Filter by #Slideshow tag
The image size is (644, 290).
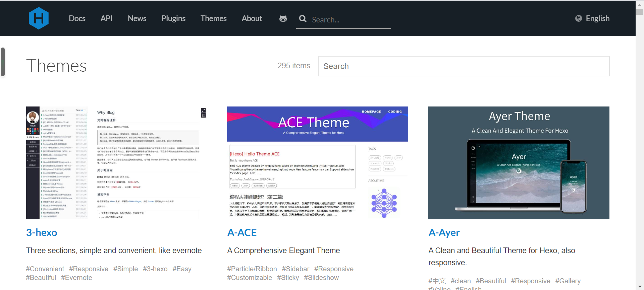click(x=321, y=278)
